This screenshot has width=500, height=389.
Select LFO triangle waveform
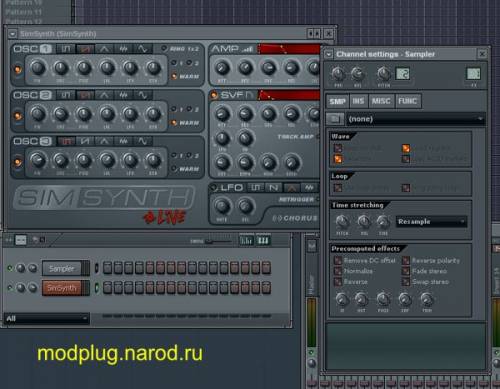(292, 188)
